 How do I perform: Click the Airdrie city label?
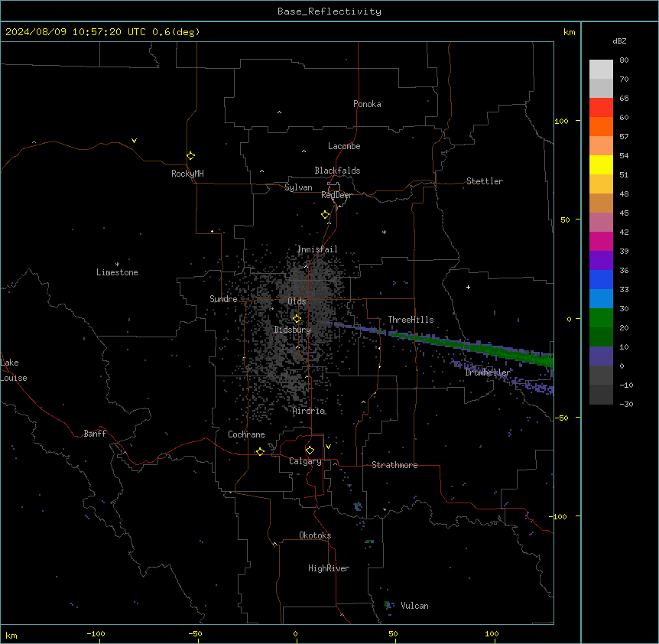coord(309,411)
